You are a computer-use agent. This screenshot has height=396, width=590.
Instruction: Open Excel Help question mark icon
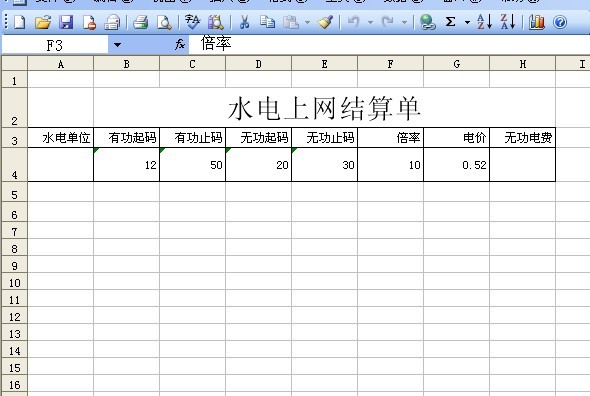tap(560, 22)
